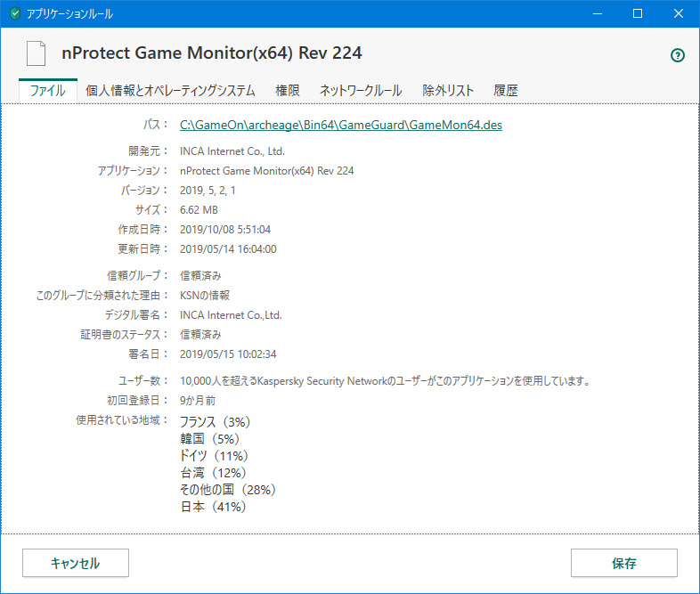Open the 権限 tab
This screenshot has width=700, height=594.
288,91
